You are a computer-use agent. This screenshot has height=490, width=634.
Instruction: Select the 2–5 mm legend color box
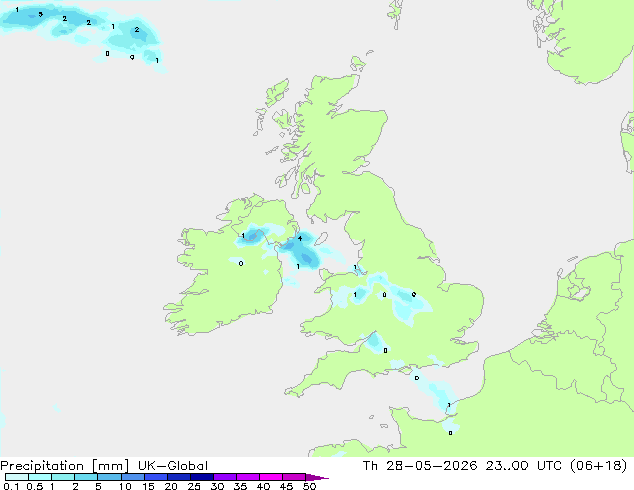(86, 477)
